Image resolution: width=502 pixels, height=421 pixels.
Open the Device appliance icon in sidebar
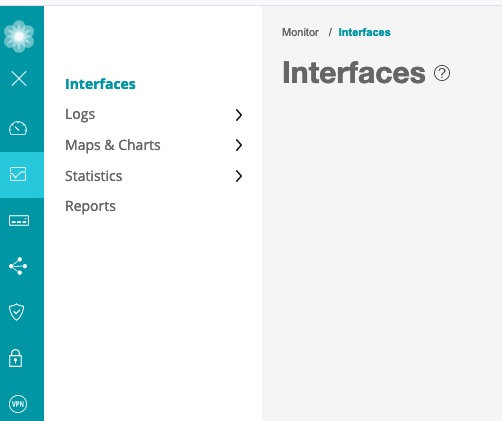coord(19,221)
